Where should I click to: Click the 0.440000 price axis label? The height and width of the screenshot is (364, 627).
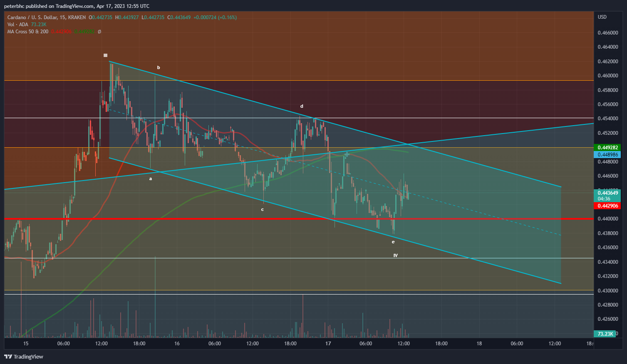coord(608,219)
